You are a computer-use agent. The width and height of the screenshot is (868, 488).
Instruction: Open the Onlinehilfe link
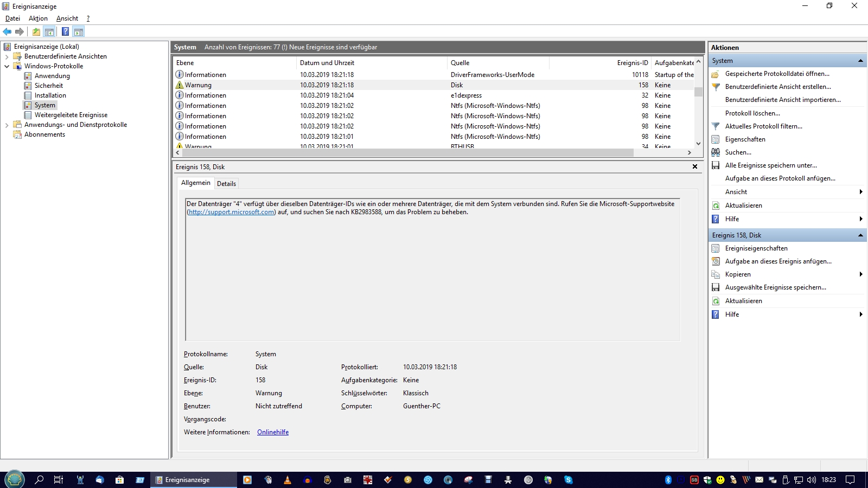pos(273,432)
